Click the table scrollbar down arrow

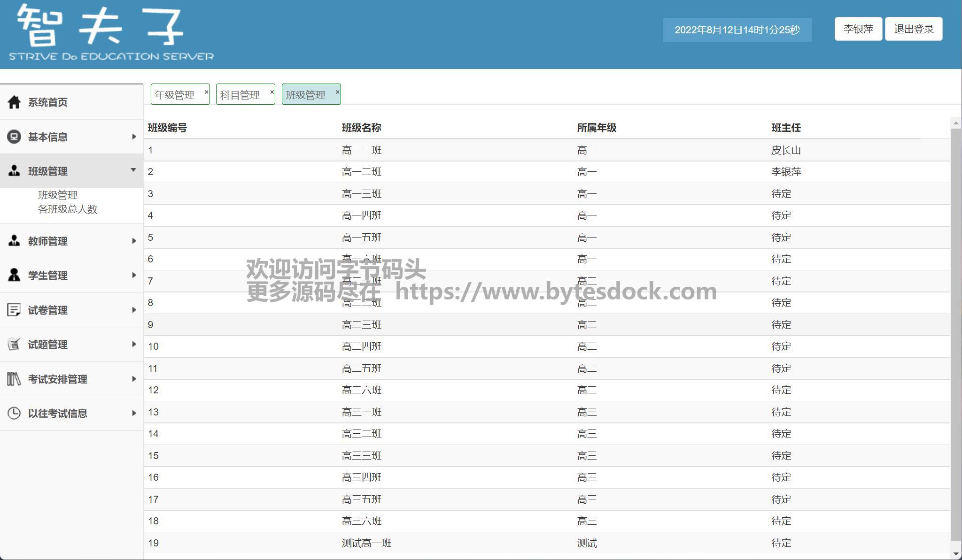[956, 554]
